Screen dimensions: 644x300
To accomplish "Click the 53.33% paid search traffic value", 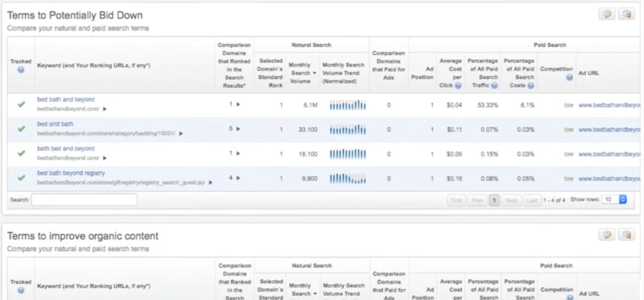I will (488, 105).
